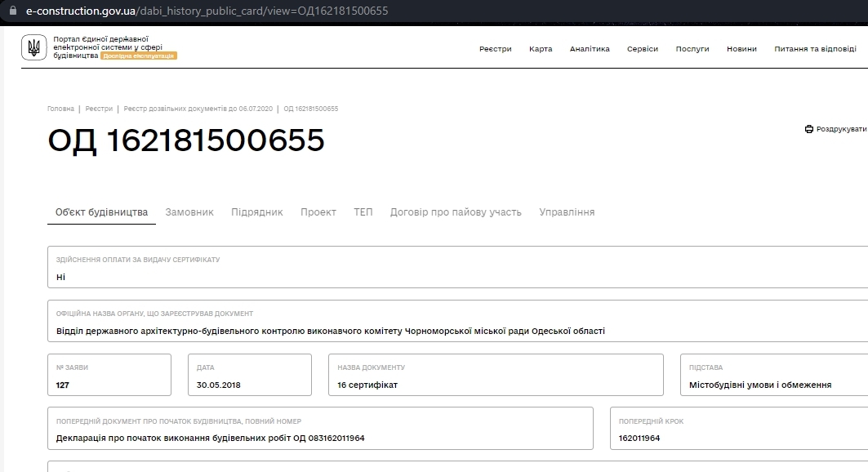Click the registering authority name text

pos(331,331)
